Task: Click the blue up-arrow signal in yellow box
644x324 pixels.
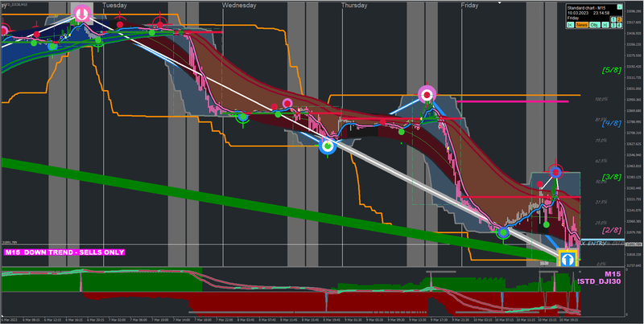Action: 568,258
